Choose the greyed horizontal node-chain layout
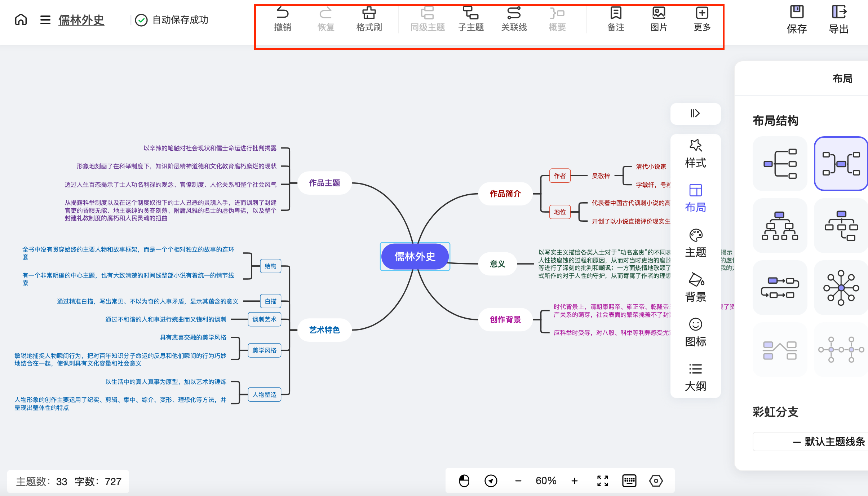The height and width of the screenshot is (496, 868). click(841, 350)
